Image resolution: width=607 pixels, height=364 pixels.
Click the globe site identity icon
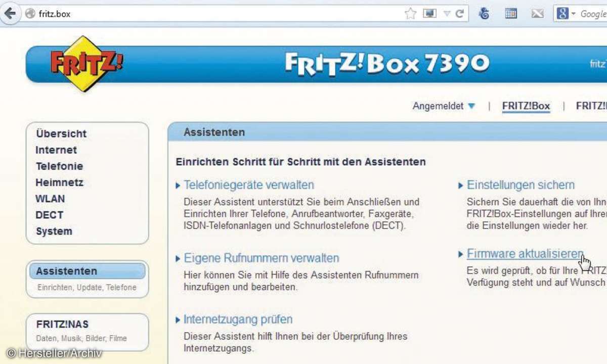(x=30, y=14)
